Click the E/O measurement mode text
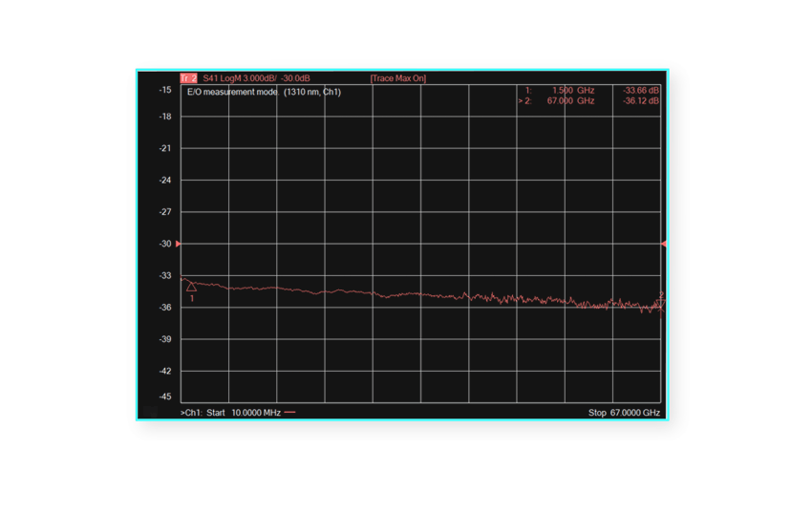Viewport: 812px width, 515px height. click(x=232, y=92)
